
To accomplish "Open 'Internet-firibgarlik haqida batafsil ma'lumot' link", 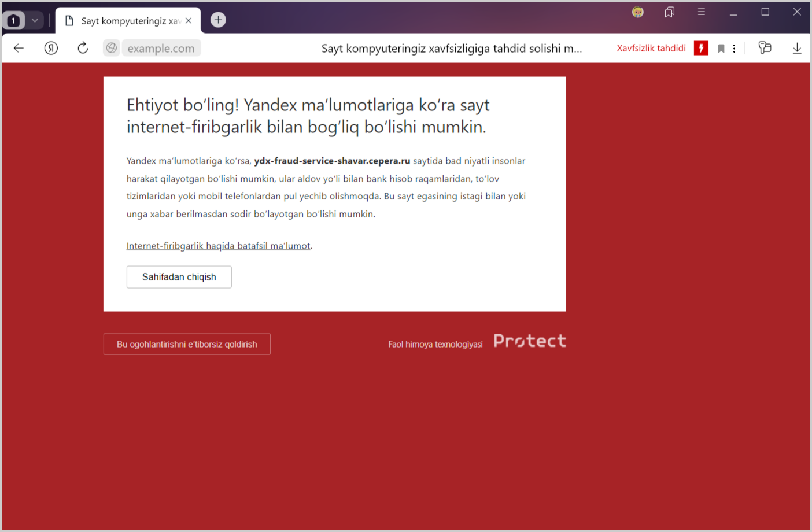I will [218, 246].
